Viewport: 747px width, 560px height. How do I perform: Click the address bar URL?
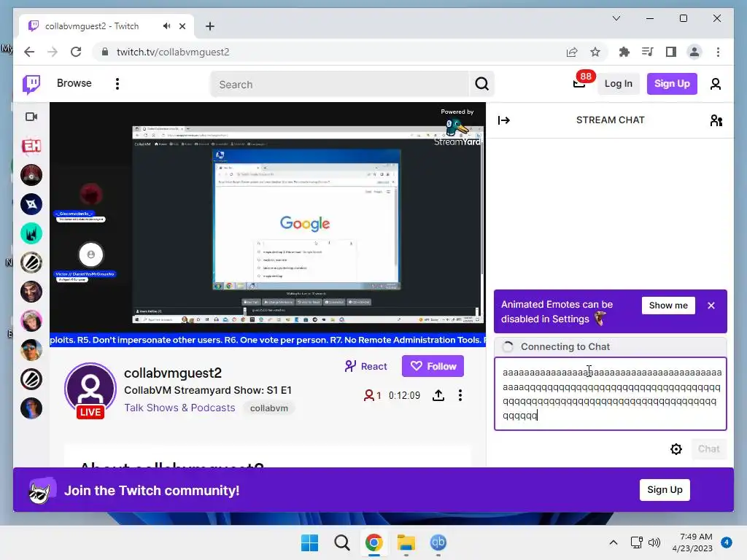[173, 52]
